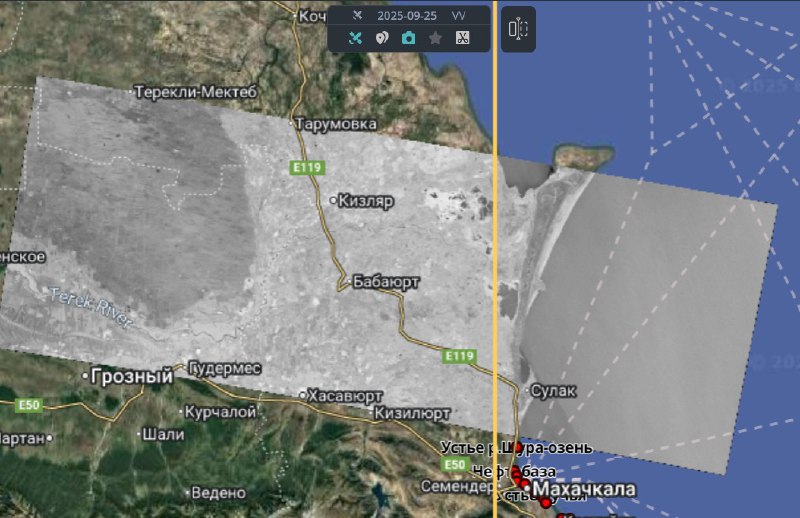The image size is (800, 518).
Task: Click the yellow vertical swipe divider line
Action: (495, 250)
